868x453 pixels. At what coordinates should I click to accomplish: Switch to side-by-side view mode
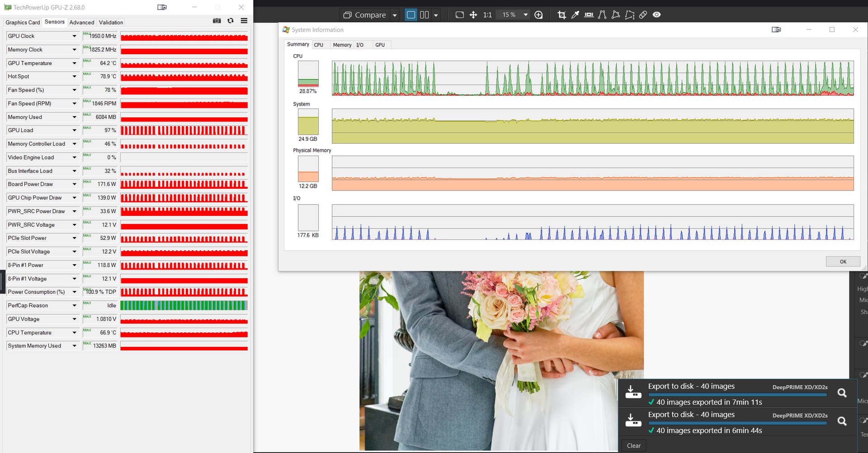click(424, 15)
